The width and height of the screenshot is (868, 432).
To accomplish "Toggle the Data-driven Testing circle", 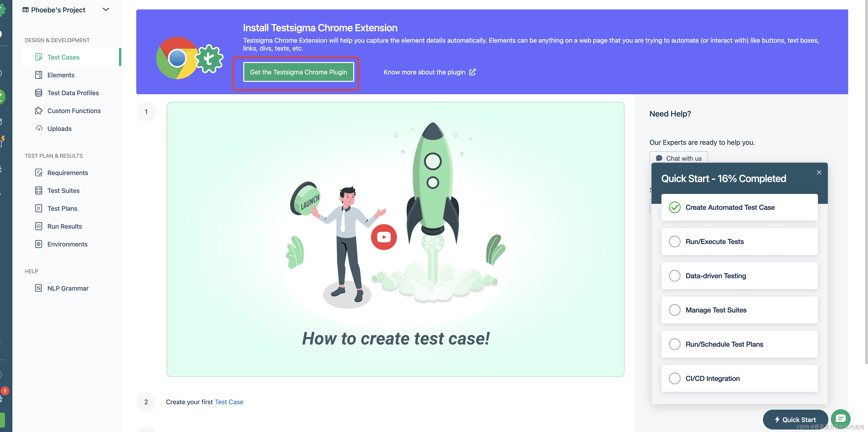I will pyautogui.click(x=675, y=276).
